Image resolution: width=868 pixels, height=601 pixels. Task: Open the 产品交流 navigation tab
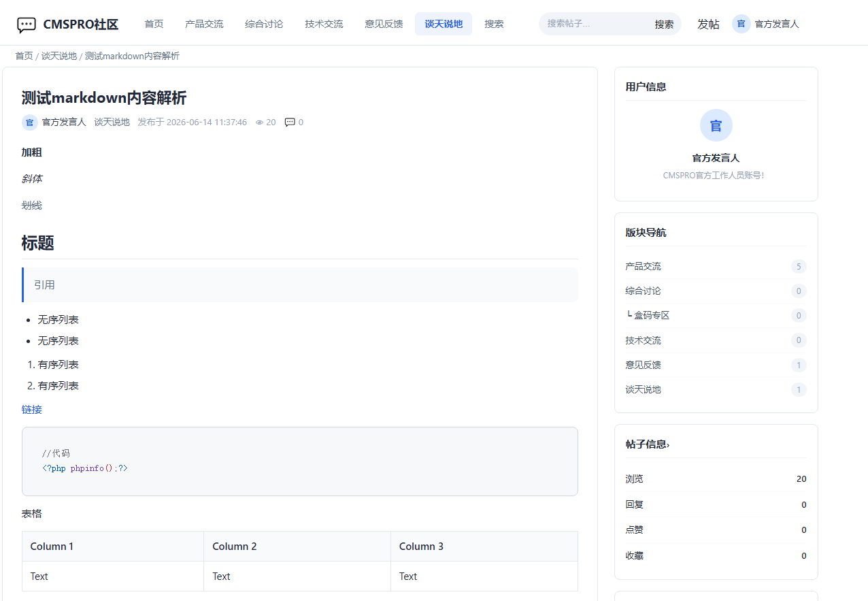tap(204, 24)
